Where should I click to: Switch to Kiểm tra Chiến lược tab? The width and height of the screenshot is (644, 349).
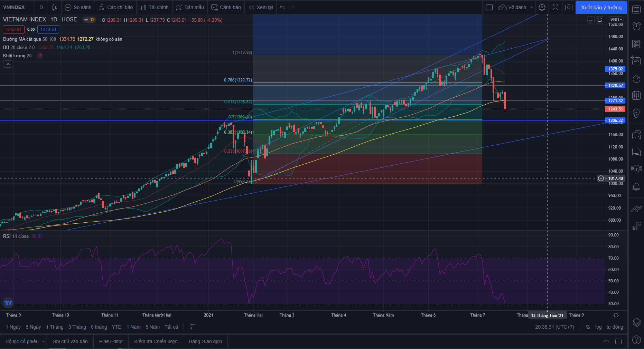point(156,341)
